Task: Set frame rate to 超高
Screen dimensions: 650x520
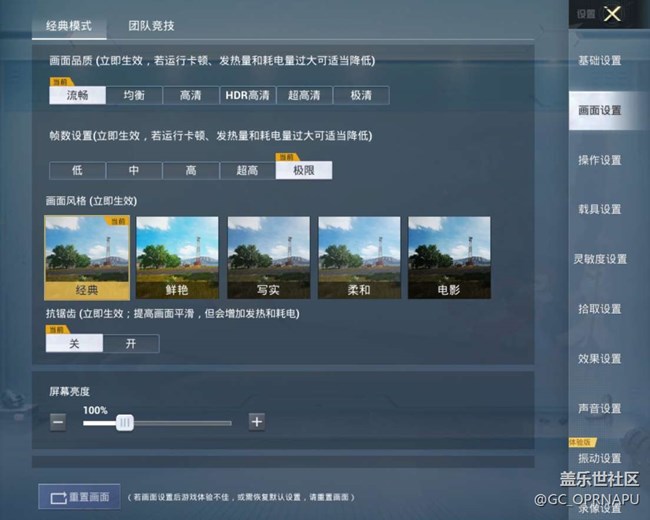Action: (x=247, y=170)
